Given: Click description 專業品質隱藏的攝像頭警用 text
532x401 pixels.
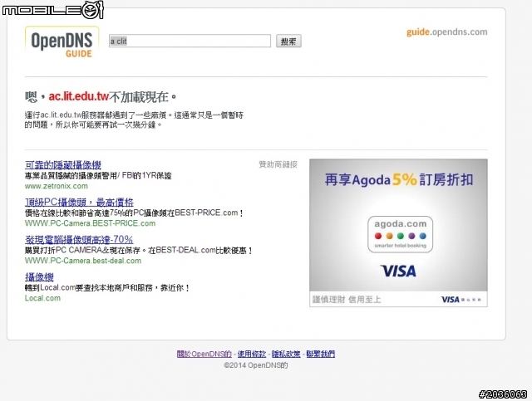Looking at the screenshot, I should coord(98,175).
